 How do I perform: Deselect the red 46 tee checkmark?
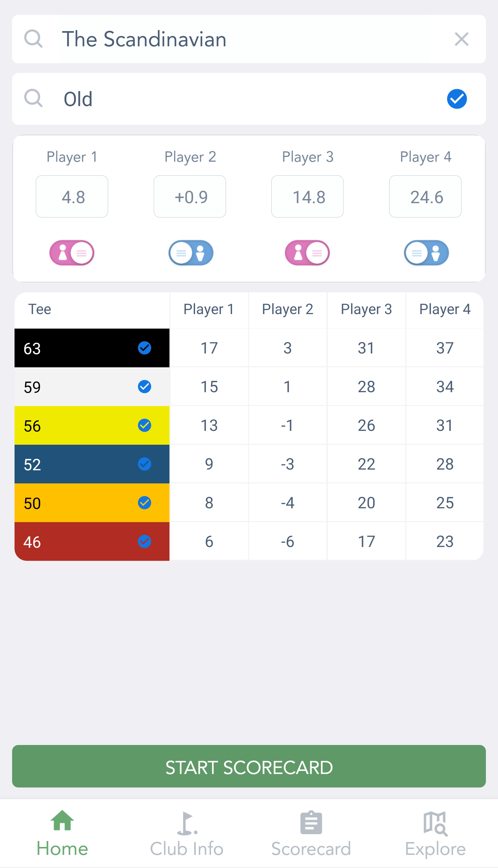click(x=145, y=541)
